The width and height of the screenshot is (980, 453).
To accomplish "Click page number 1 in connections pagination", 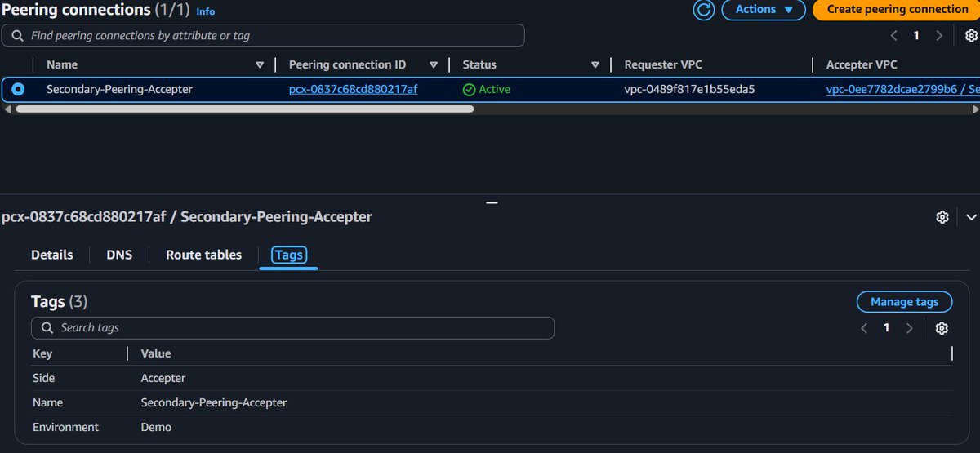I will coord(916,36).
